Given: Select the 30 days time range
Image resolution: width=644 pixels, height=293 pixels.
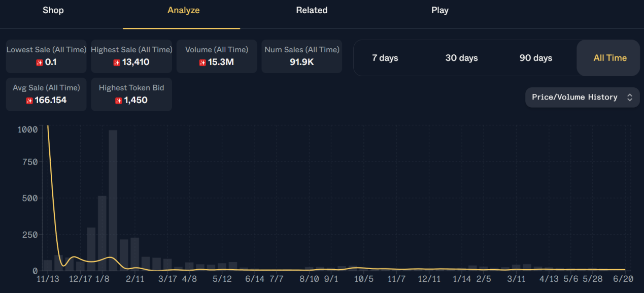Looking at the screenshot, I should pos(461,58).
